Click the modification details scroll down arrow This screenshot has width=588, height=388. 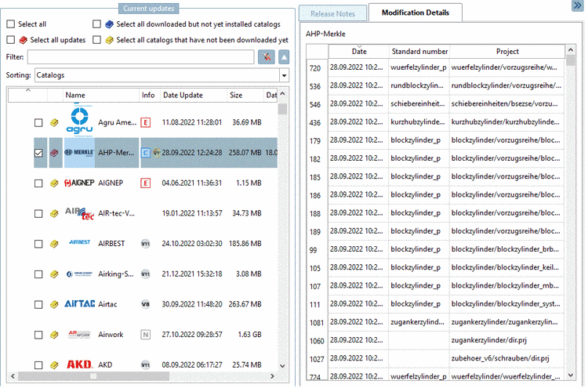pos(571,375)
